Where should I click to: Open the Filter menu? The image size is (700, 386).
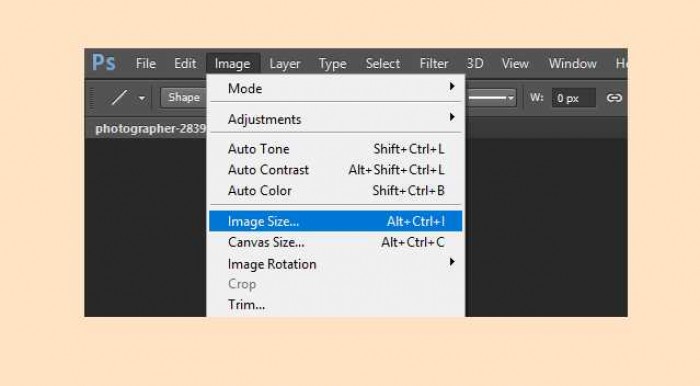point(433,63)
